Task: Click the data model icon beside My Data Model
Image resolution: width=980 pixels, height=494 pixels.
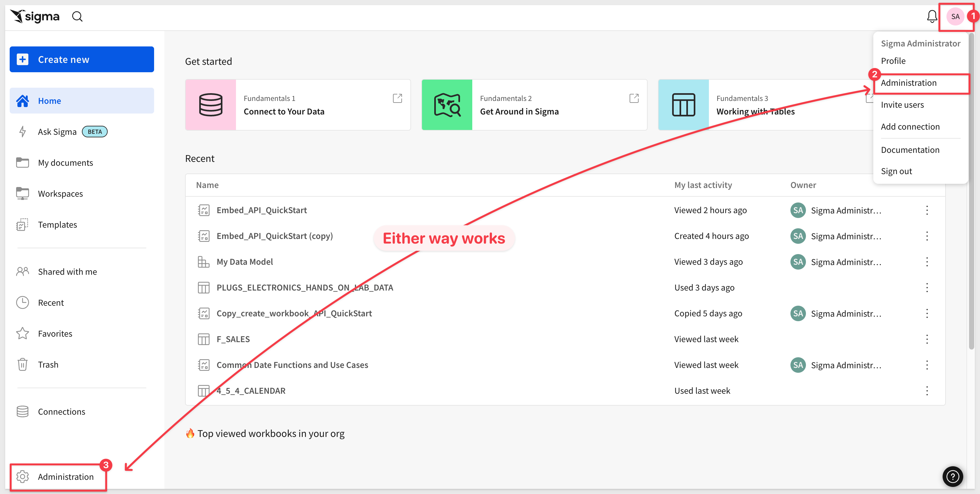Action: 203,262
